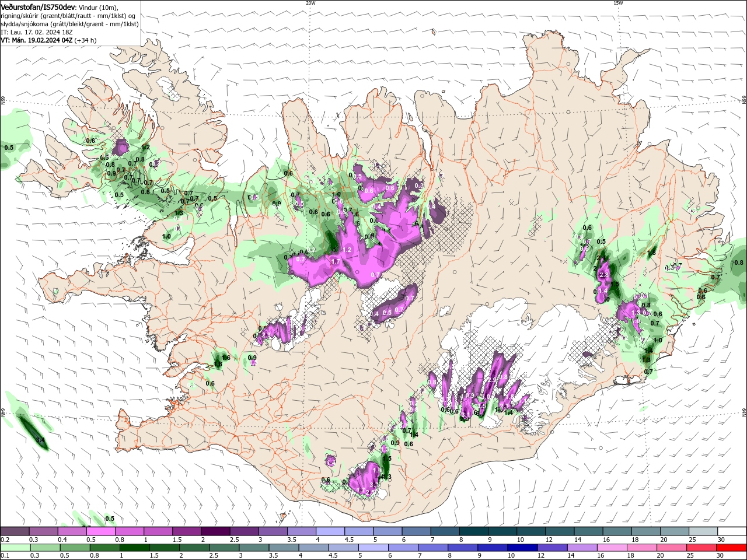Pick the deep navy blue swatch labeled 10
Screen dimensions: 747x560
pyautogui.click(x=522, y=548)
